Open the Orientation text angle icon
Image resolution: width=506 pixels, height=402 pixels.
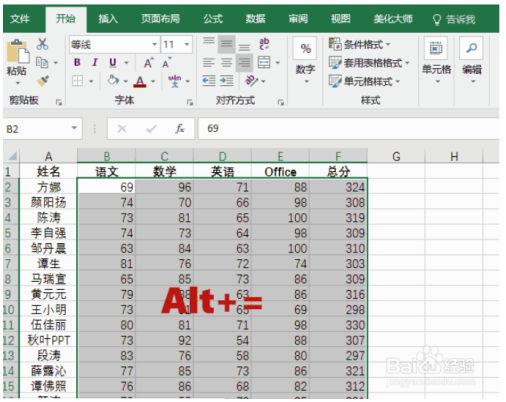point(251,80)
